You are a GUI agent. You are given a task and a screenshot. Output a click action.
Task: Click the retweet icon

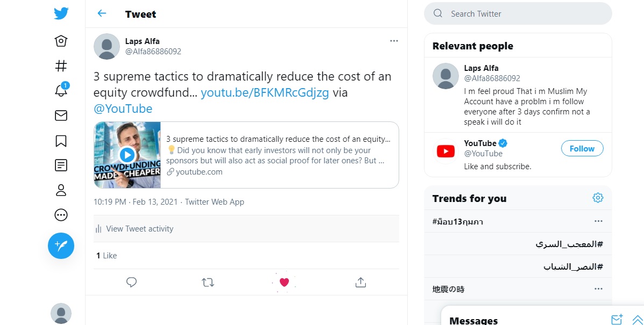click(208, 282)
